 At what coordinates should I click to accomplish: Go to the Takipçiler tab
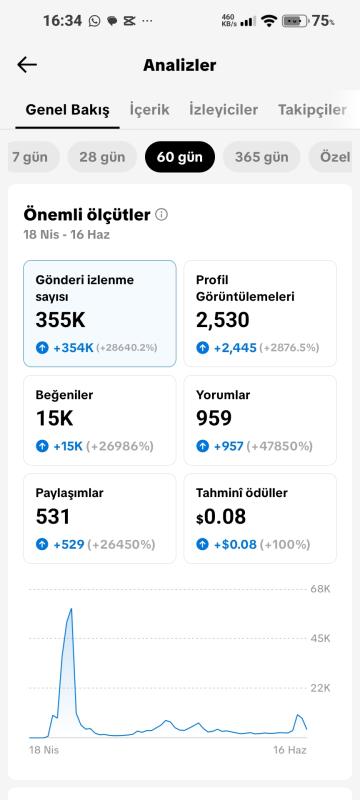click(x=312, y=110)
